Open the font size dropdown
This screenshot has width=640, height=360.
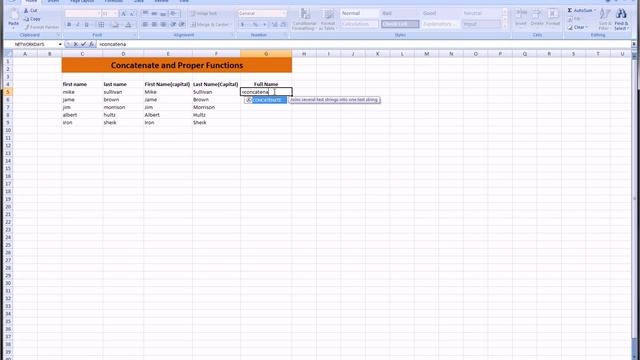115,14
